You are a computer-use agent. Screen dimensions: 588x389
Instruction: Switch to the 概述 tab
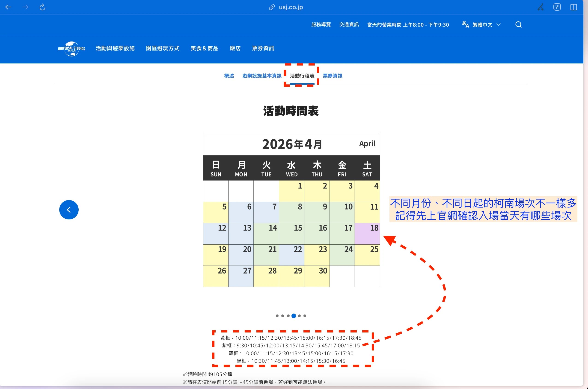click(x=229, y=76)
